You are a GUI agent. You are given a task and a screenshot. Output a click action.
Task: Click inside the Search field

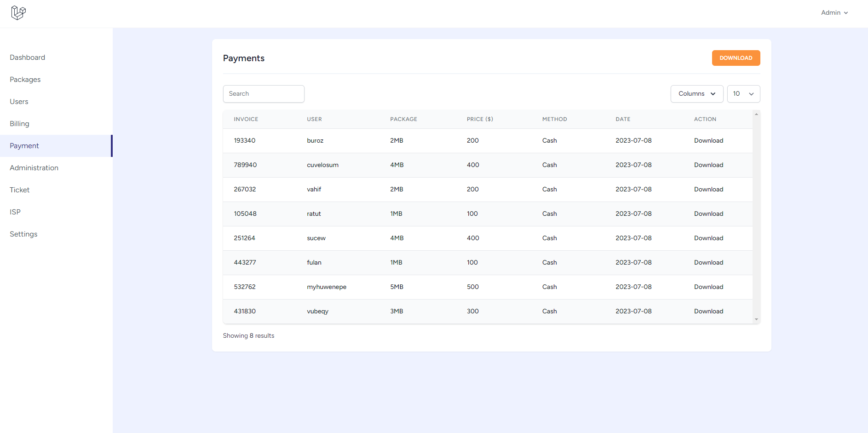tap(263, 93)
